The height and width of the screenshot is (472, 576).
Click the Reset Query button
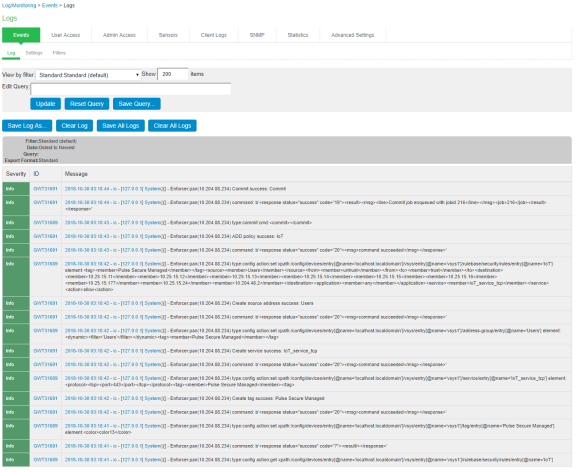(87, 104)
